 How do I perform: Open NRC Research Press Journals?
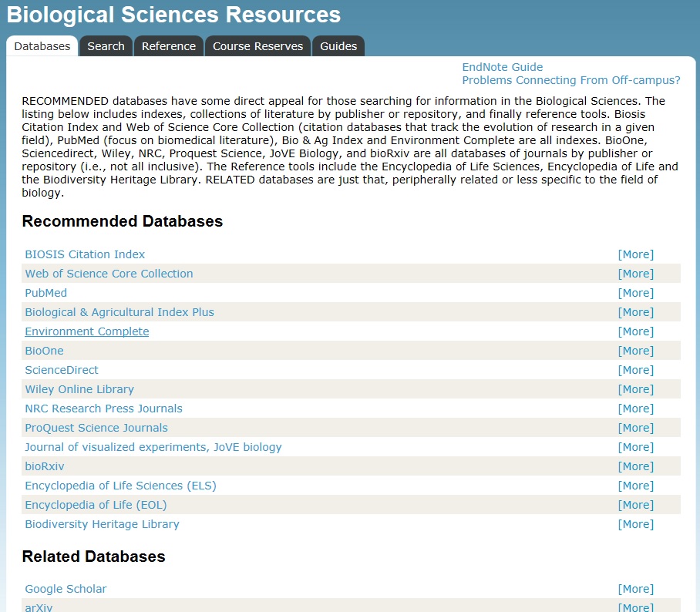(x=103, y=409)
